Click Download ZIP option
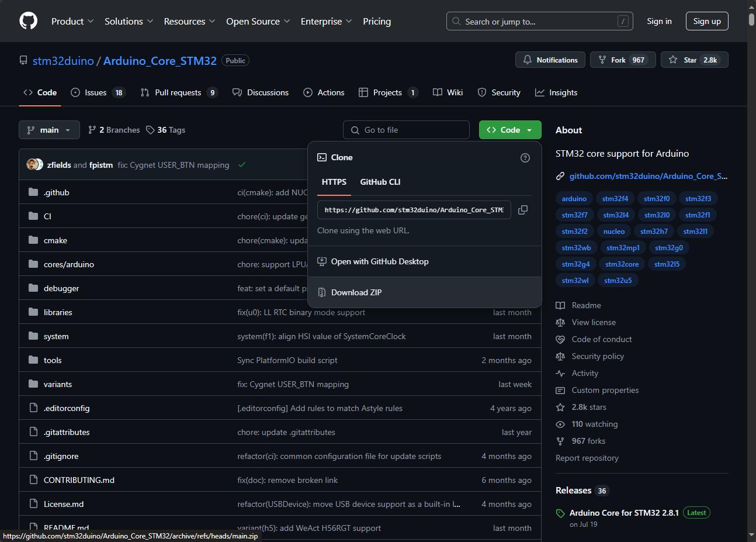756x542 pixels. 356,292
